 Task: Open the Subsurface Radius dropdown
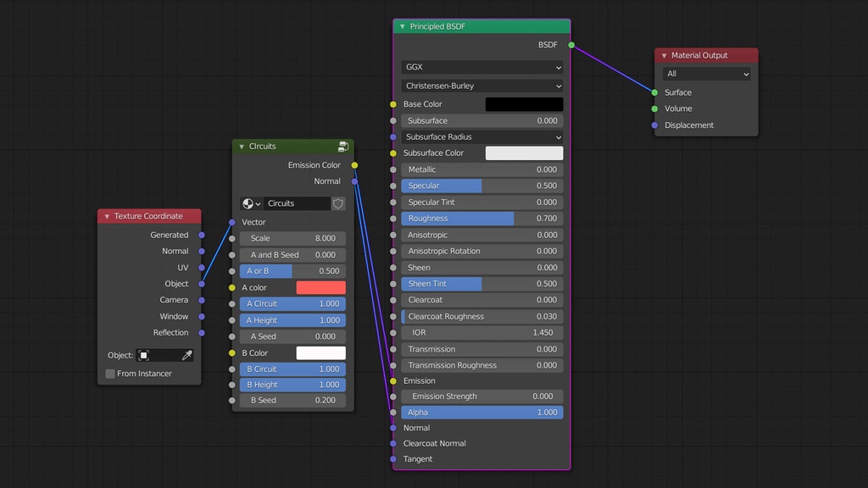[481, 136]
